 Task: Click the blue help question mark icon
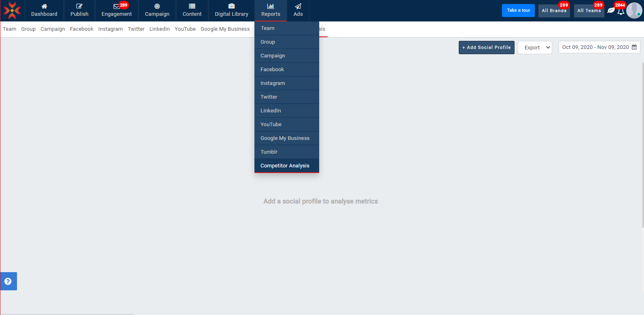click(x=8, y=281)
